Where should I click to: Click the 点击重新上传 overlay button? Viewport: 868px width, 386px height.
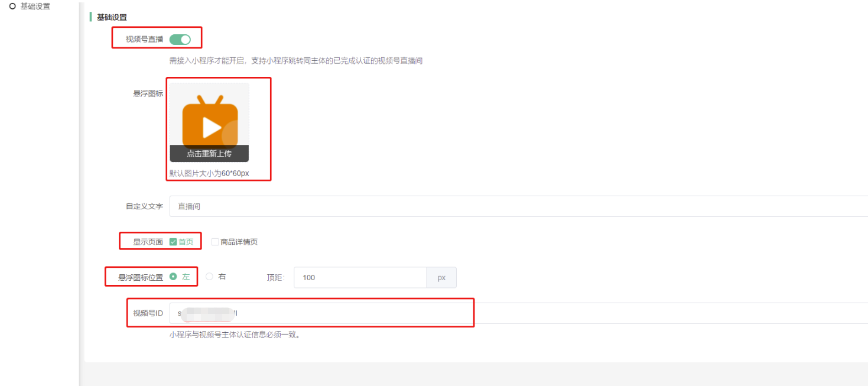coord(209,154)
